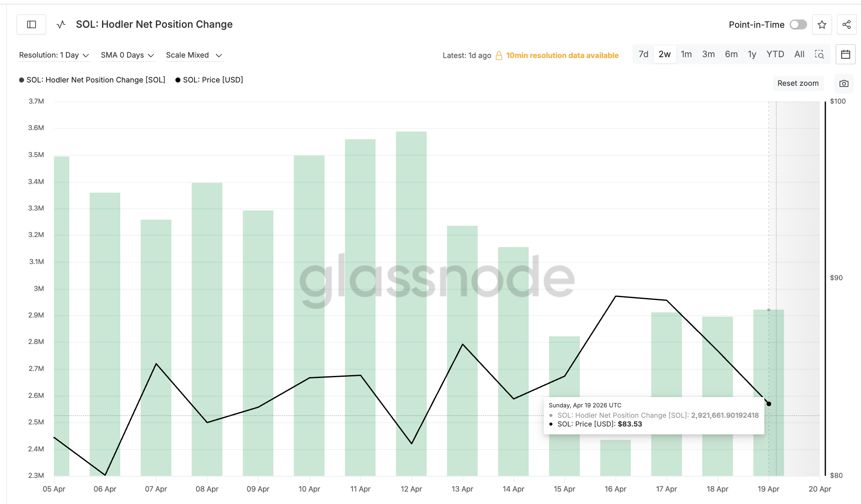Viewport: 861px width, 504px height.
Task: Enable the Point-in-Time switch
Action: click(798, 25)
